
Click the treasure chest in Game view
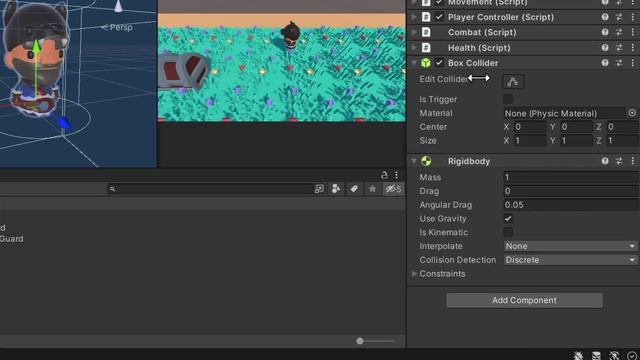(x=183, y=72)
